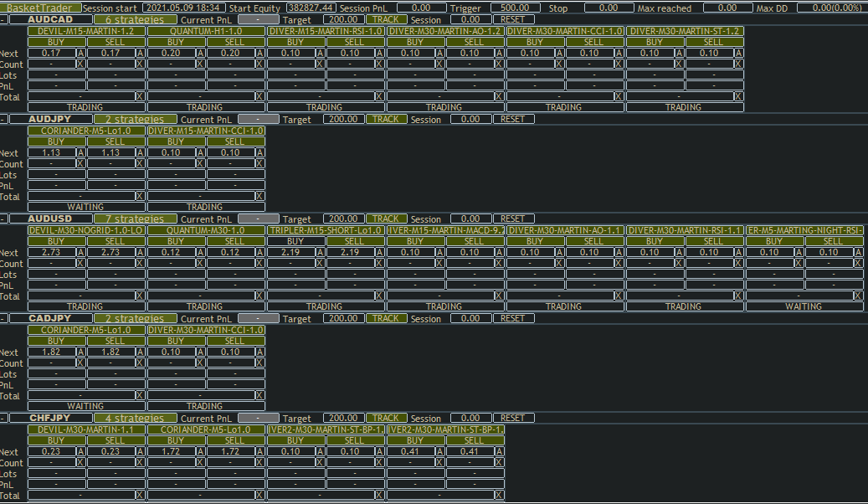Close AUDJPY DIVER-M15-MARTIN-CCI buy count with X

pyautogui.click(x=200, y=164)
